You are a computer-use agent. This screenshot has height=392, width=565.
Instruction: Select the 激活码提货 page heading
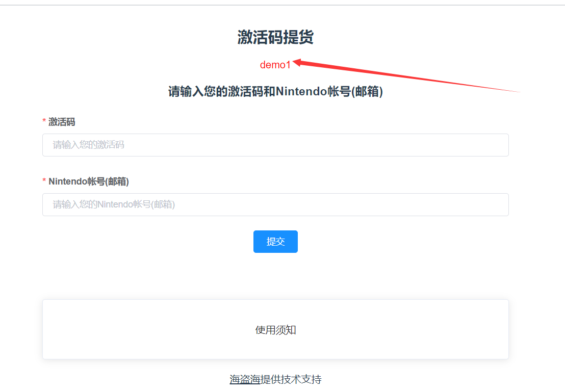[x=275, y=37]
